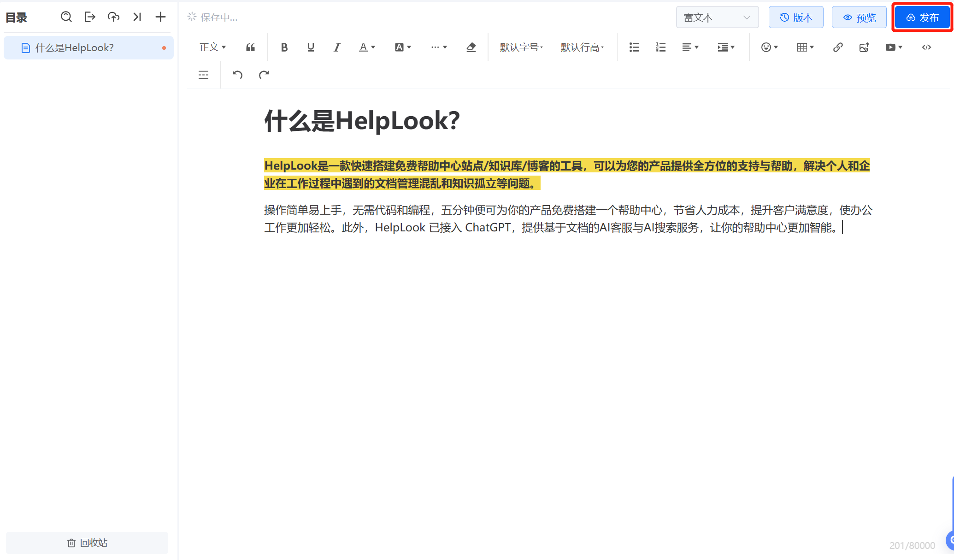Open the 目录 sidebar menu

pyautogui.click(x=16, y=17)
